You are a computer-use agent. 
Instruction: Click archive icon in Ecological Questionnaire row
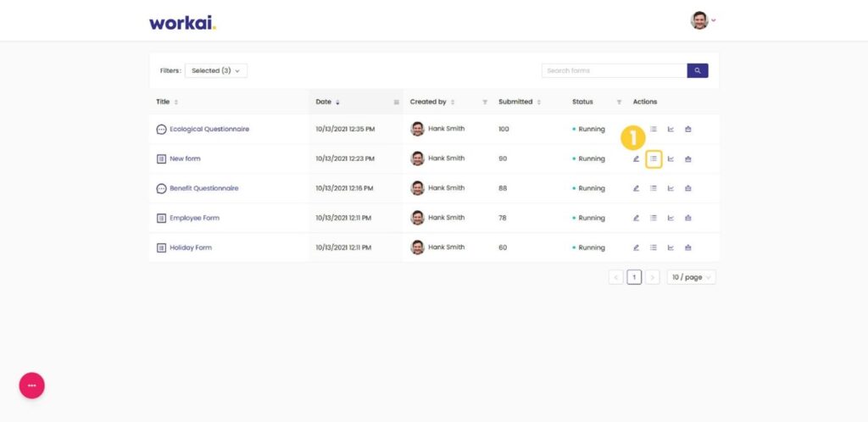(688, 129)
